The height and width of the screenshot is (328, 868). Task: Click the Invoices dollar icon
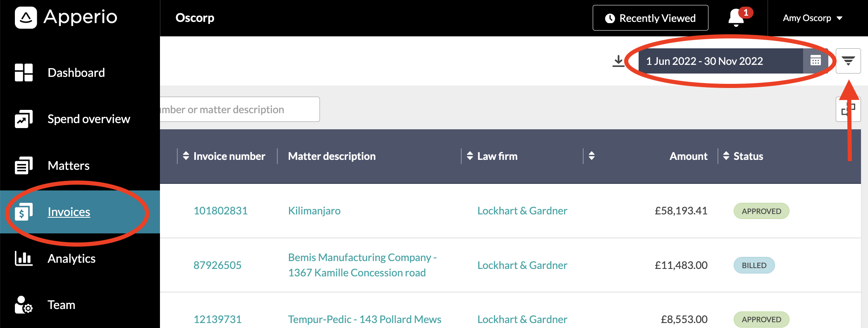click(x=24, y=212)
